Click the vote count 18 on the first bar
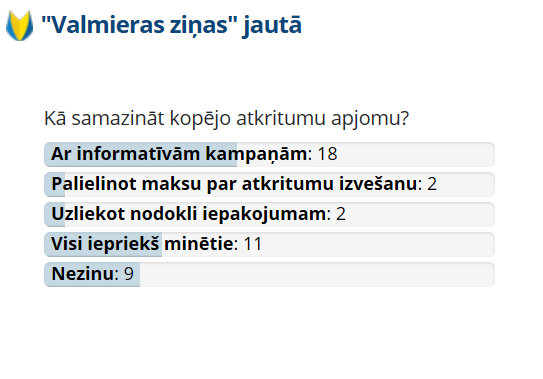 pyautogui.click(x=327, y=154)
